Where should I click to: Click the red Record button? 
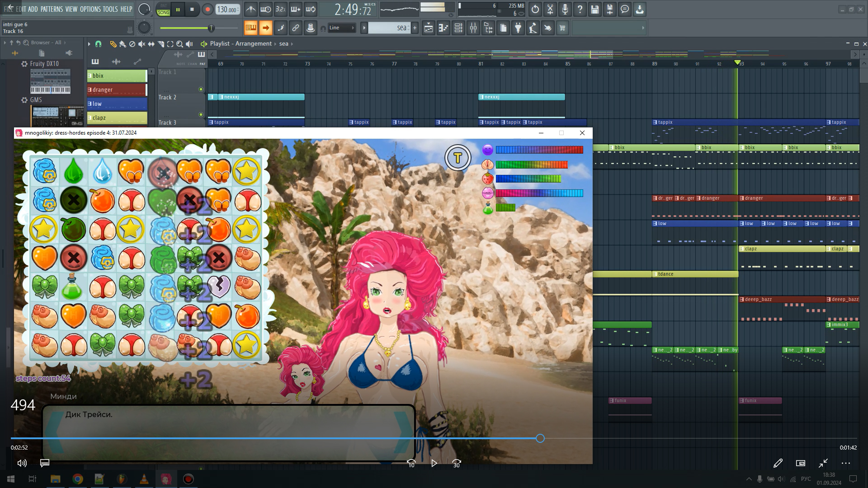tap(208, 9)
